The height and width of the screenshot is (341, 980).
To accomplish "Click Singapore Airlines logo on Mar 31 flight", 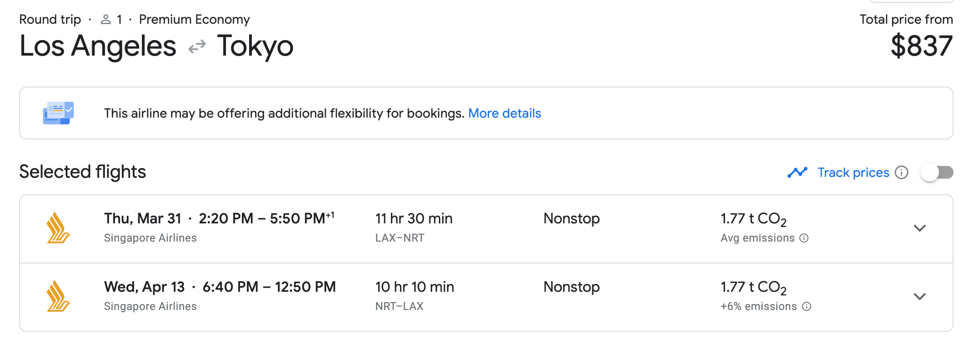I will (58, 228).
